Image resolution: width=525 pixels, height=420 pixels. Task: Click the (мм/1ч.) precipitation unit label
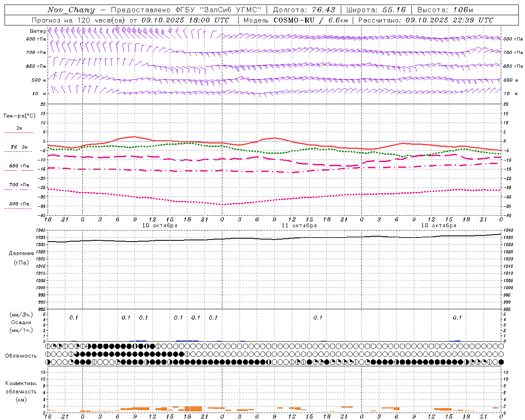21,330
